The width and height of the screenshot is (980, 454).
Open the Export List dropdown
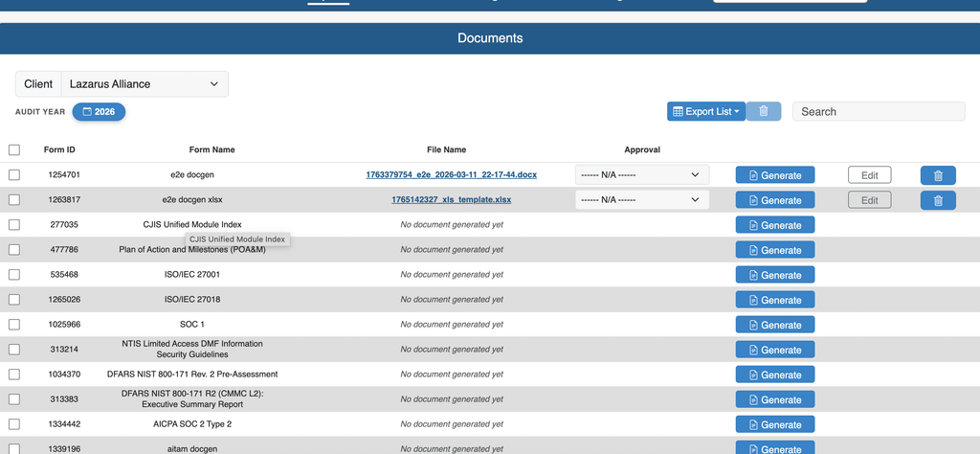click(706, 111)
